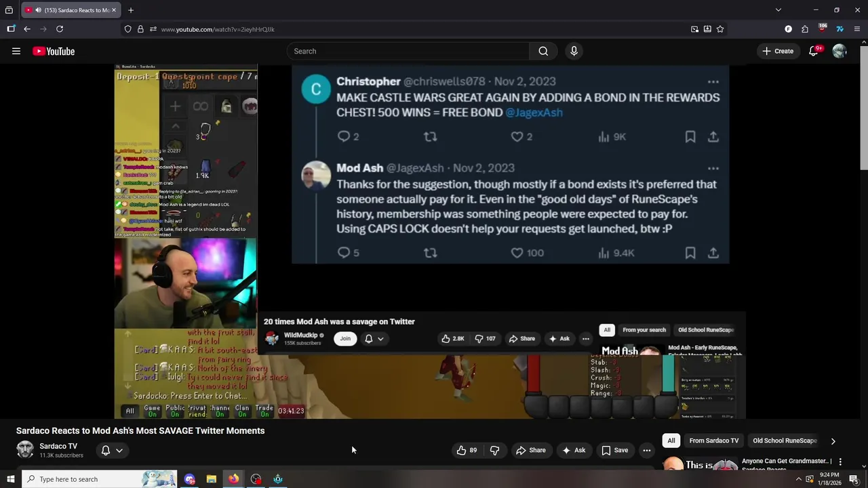Viewport: 868px width, 488px height.
Task: Close the Sardaco Reacts browser tab
Action: click(114, 10)
